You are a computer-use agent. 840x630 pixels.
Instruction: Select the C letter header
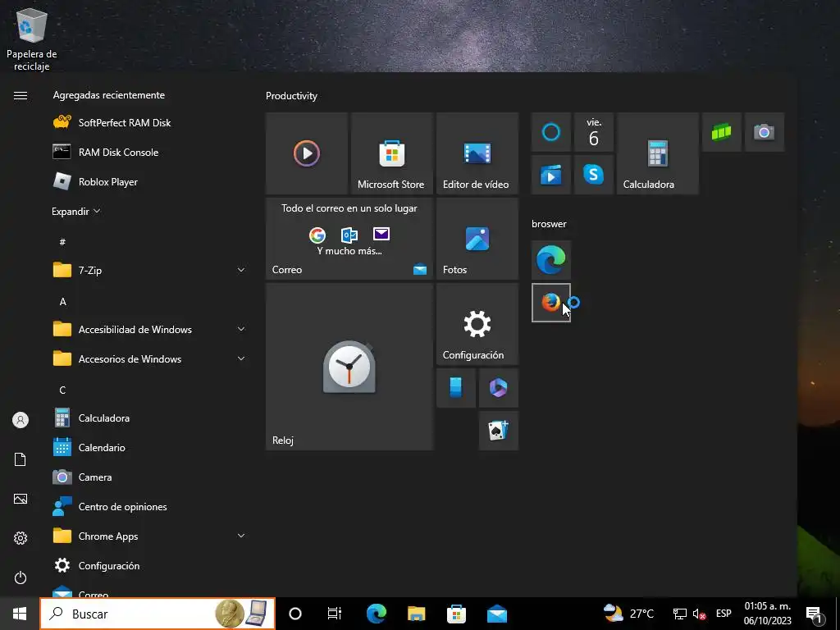click(62, 390)
